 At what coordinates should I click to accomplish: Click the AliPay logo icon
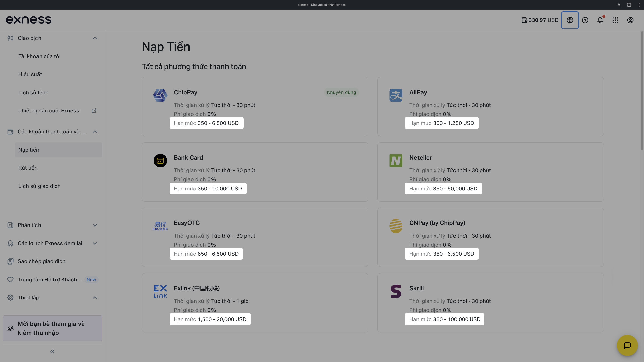(396, 95)
